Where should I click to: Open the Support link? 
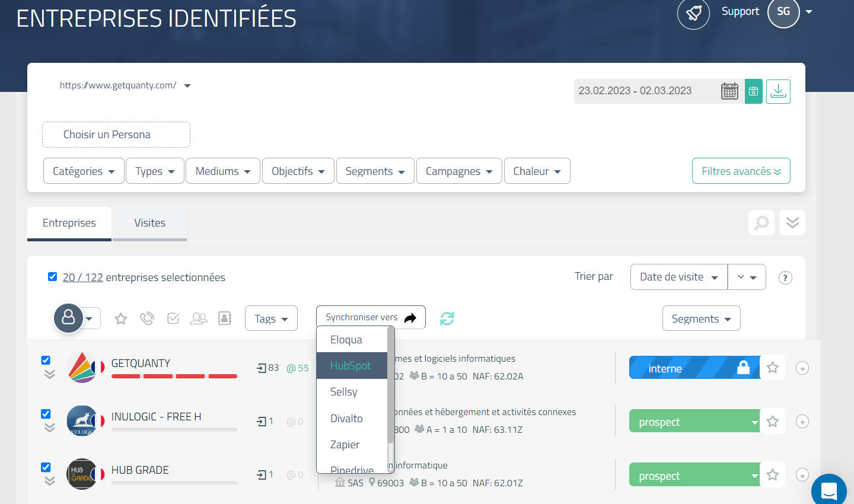[x=740, y=11]
